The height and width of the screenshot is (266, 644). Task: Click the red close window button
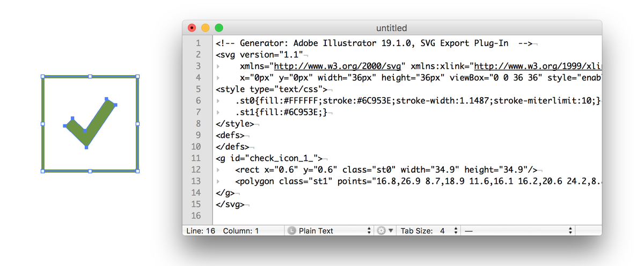[x=192, y=28]
